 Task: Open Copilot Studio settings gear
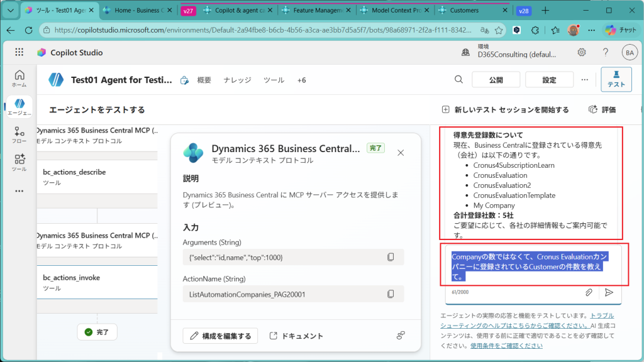click(582, 53)
